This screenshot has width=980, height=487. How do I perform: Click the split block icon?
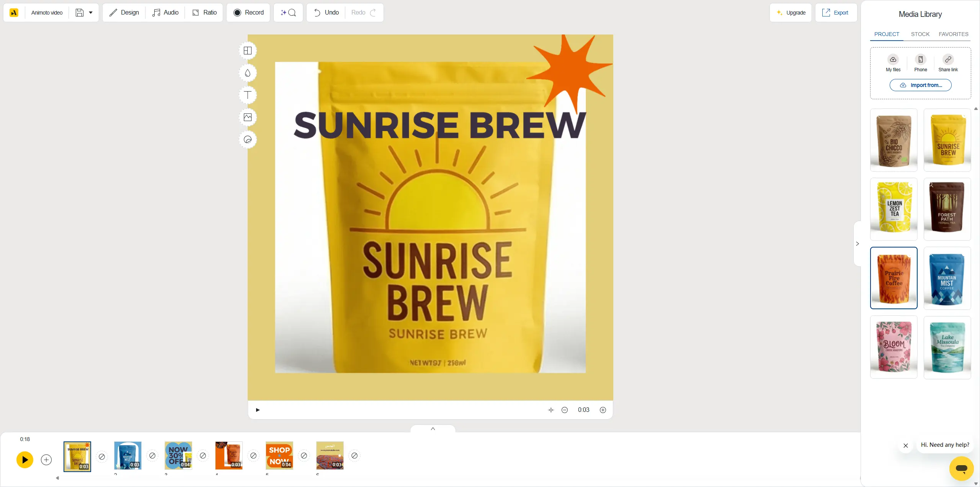[551, 410]
